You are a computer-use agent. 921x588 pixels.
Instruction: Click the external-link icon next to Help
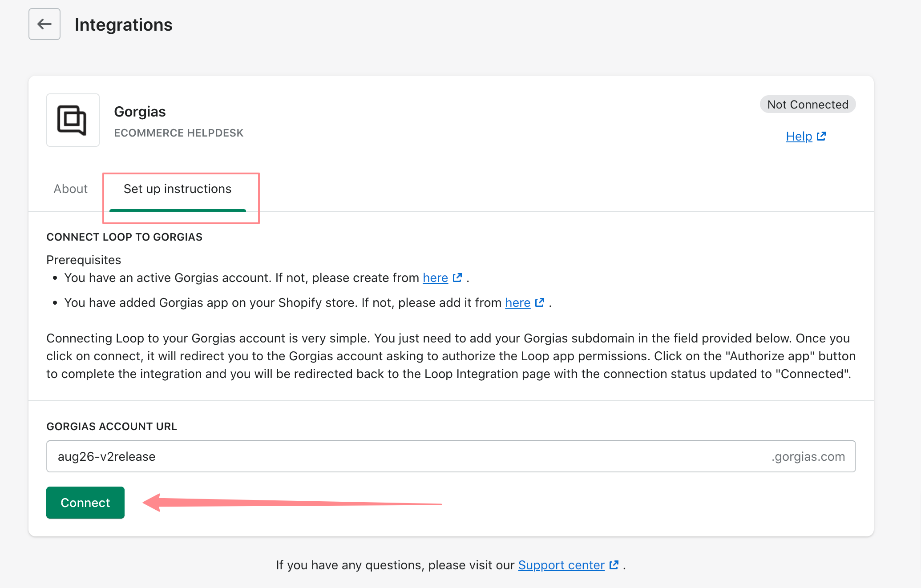point(821,136)
